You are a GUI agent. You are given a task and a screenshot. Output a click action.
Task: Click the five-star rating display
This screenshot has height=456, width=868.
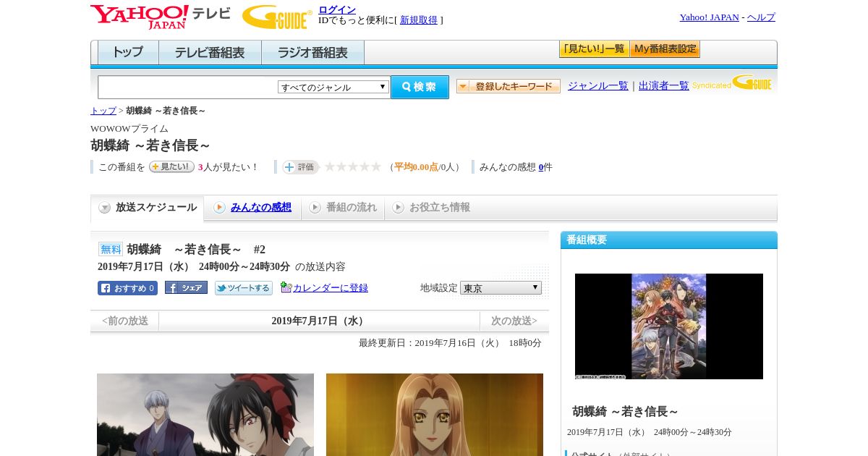(353, 167)
